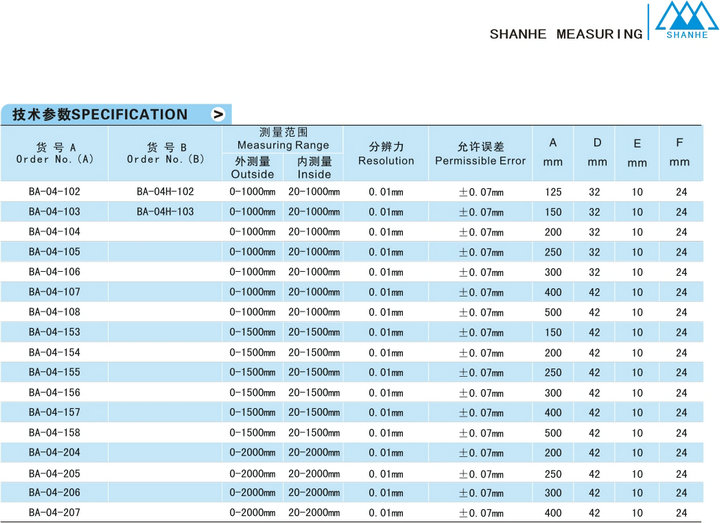720x523 pixels.
Task: Select order number BA-04H-103
Action: point(165,212)
